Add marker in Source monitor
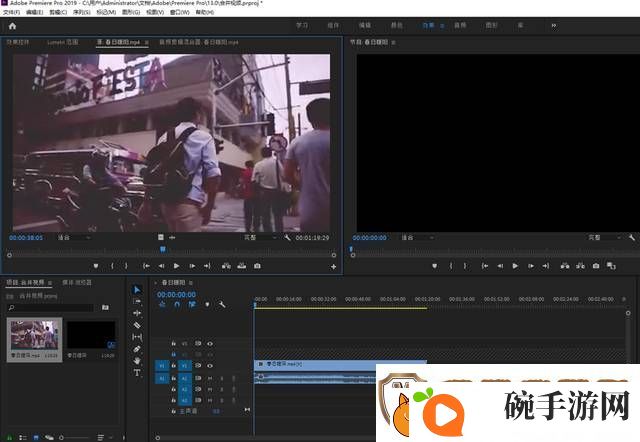 point(96,266)
